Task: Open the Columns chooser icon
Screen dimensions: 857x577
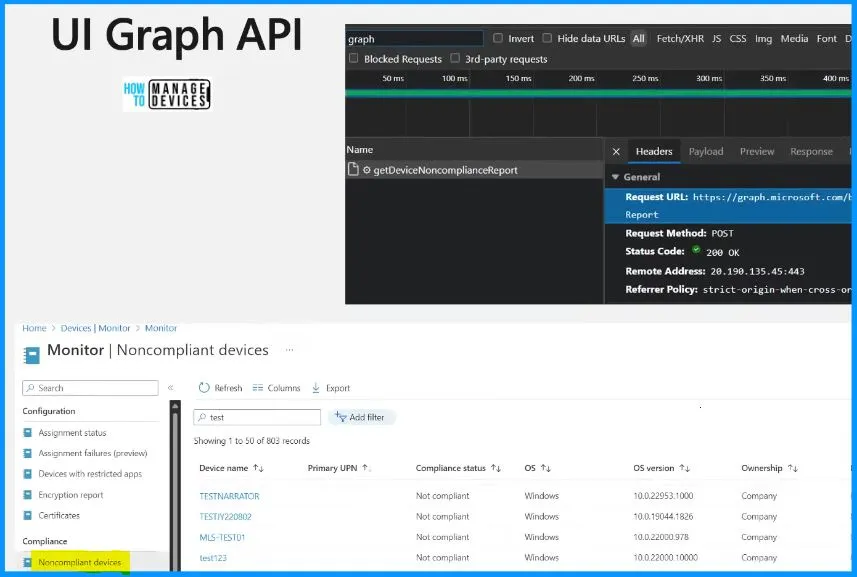Action: coord(257,388)
